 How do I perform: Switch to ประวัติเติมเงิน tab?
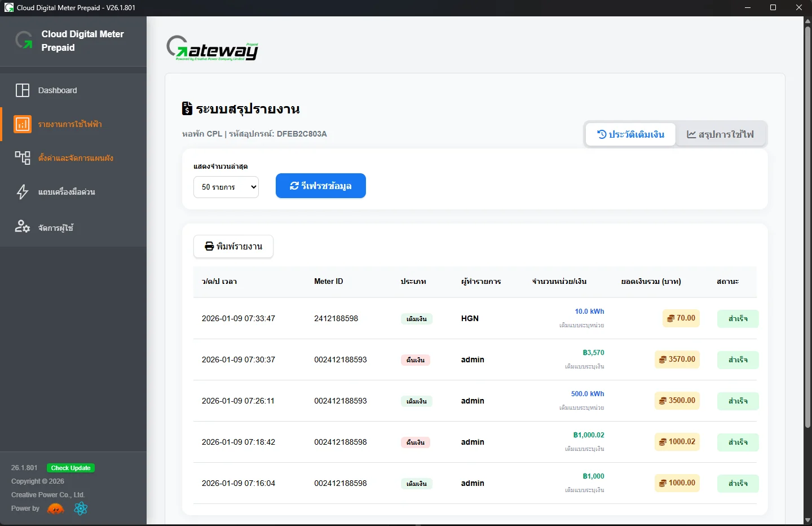630,134
